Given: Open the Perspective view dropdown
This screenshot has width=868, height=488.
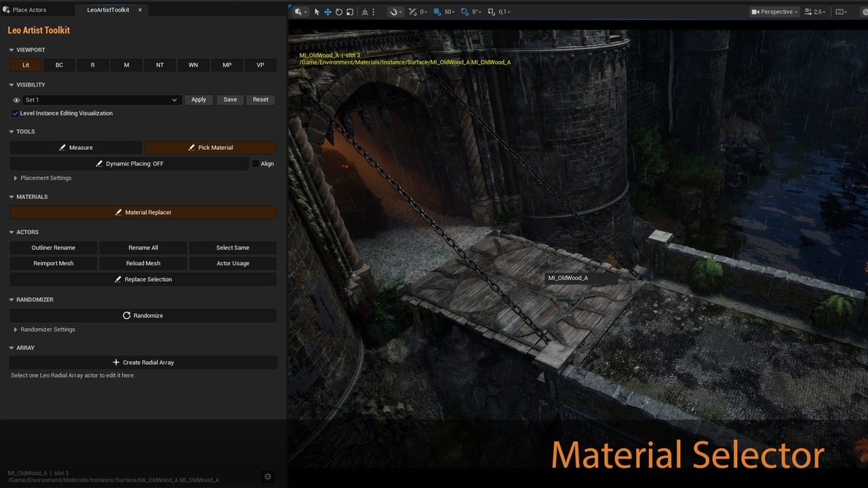Looking at the screenshot, I should click(x=774, y=12).
